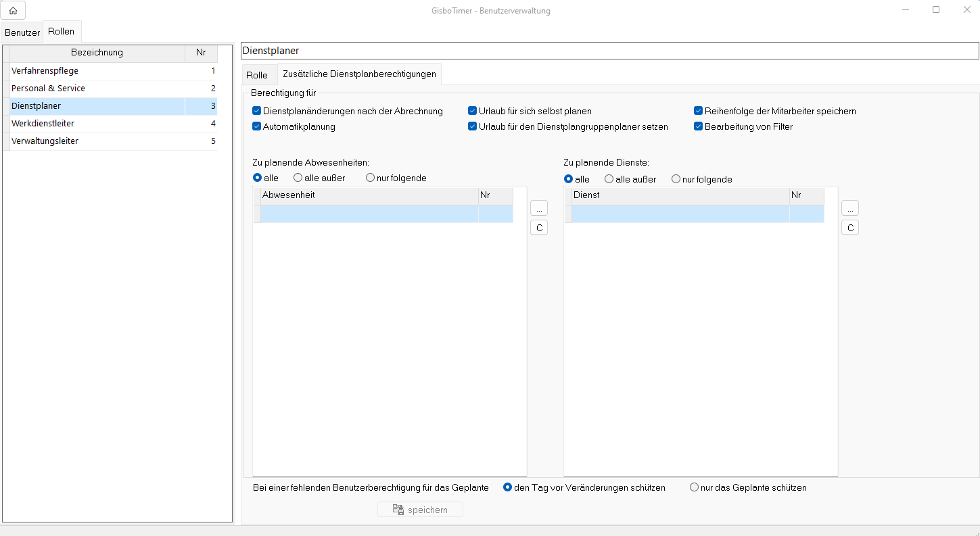Uncheck Urlaub für sich selbst planen
This screenshot has width=980, height=536.
click(x=473, y=111)
